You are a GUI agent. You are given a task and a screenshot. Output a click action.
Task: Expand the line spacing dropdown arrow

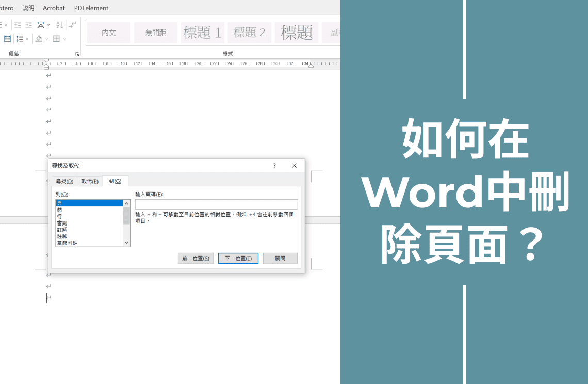click(27, 39)
